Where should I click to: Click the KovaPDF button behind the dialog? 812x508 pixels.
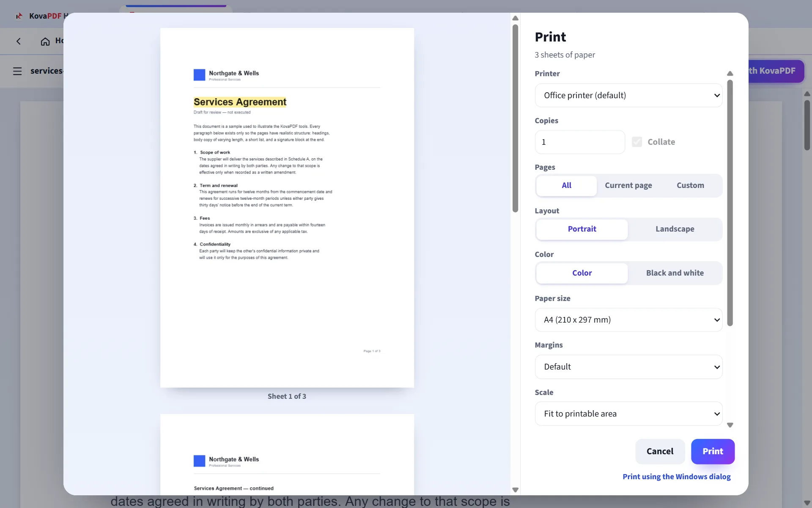click(x=776, y=71)
